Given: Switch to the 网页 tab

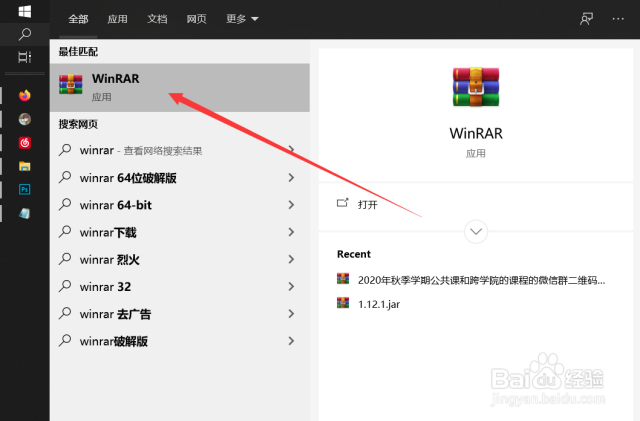Looking at the screenshot, I should tap(196, 19).
